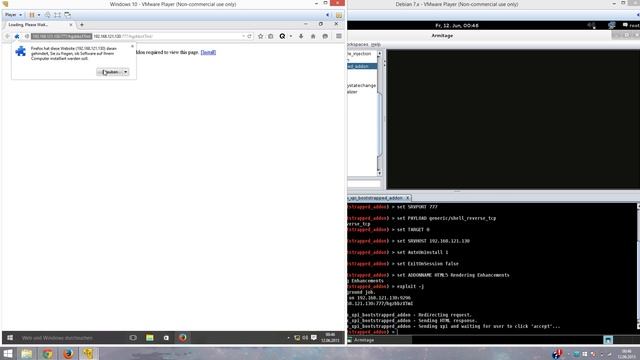
Task: Click VMware send Ctrl+Alt+Del icon
Action: click(x=48, y=15)
